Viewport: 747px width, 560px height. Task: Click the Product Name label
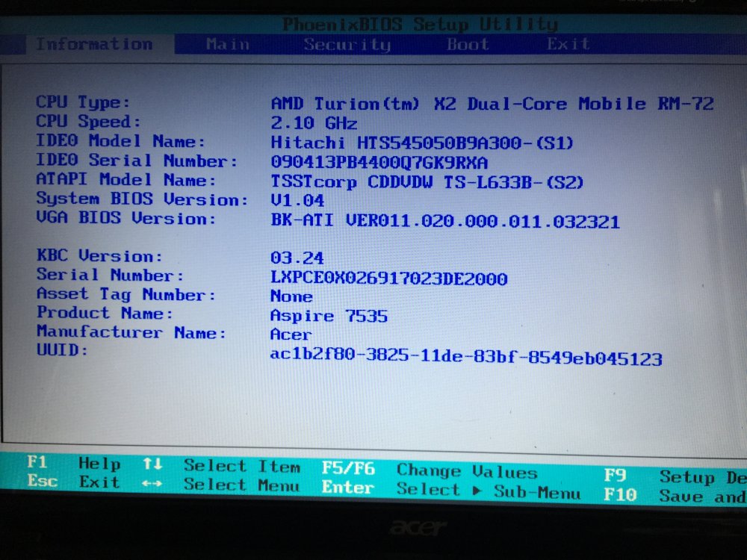pyautogui.click(x=105, y=313)
